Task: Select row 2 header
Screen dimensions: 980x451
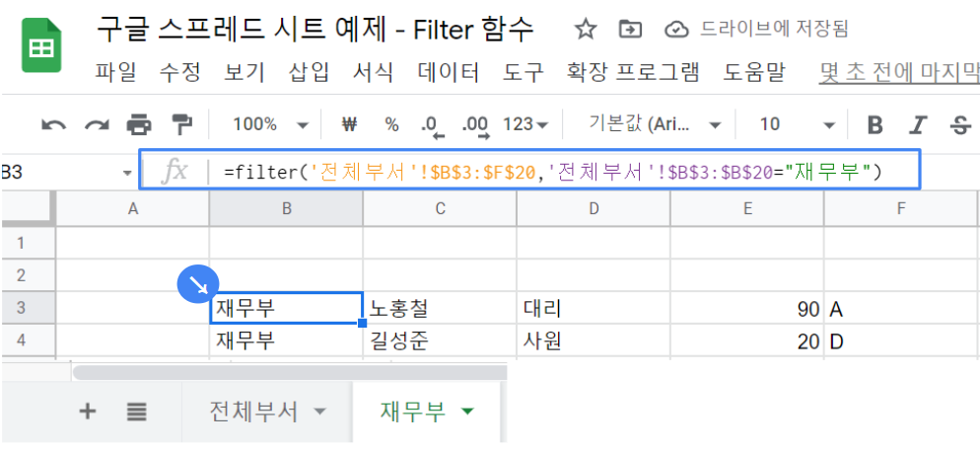Action: pyautogui.click(x=29, y=274)
